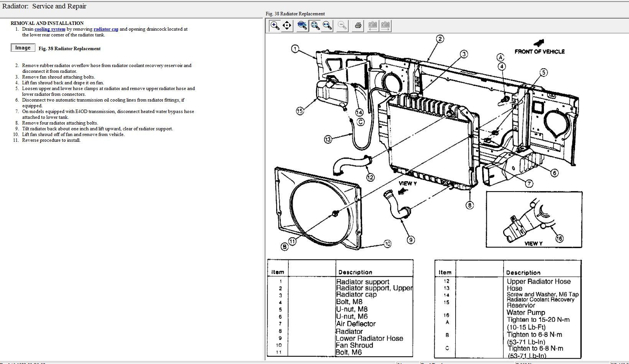Click "Fig. 38 Radiator Replacement" beside Image button

(x=69, y=49)
